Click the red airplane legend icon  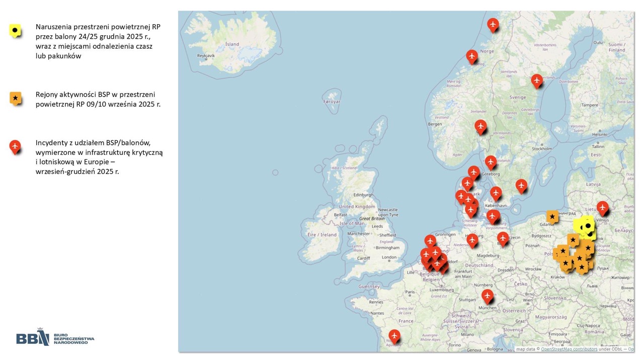pyautogui.click(x=16, y=146)
